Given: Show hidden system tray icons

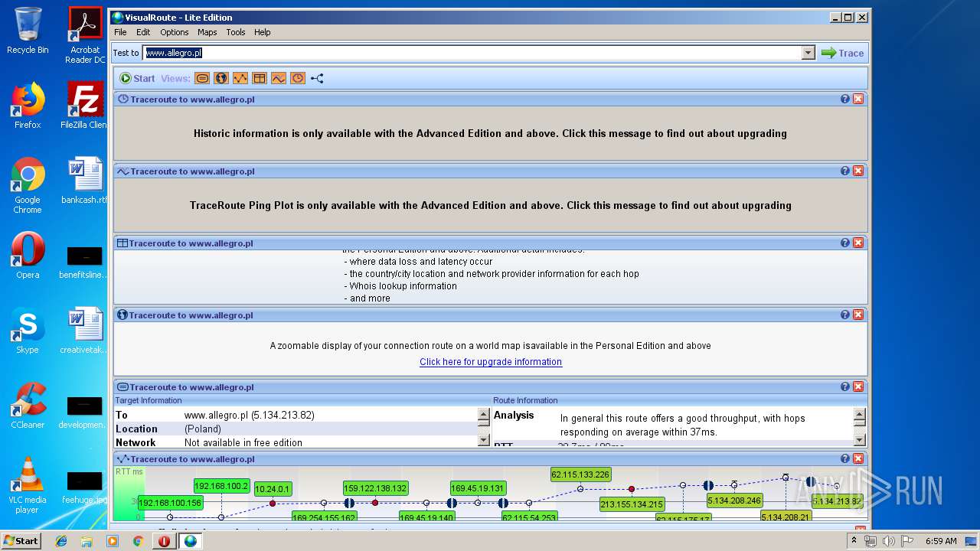Looking at the screenshot, I should pyautogui.click(x=854, y=541).
